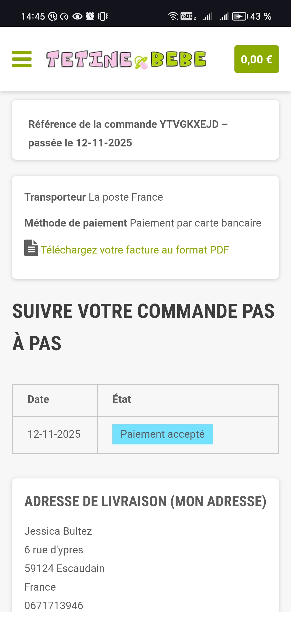291x644 pixels.
Task: Tap the Suivre votre commande heading
Action: pyautogui.click(x=143, y=327)
